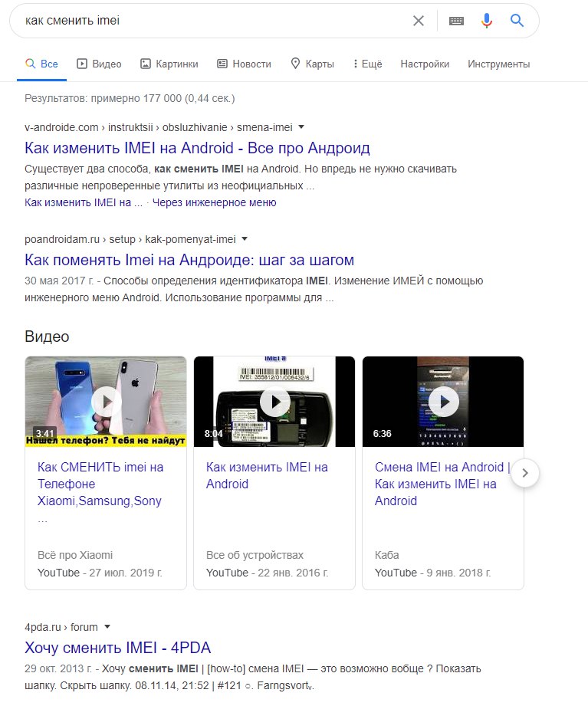Click inside the search field text
Viewport: 588px width, 706px height.
[72, 20]
